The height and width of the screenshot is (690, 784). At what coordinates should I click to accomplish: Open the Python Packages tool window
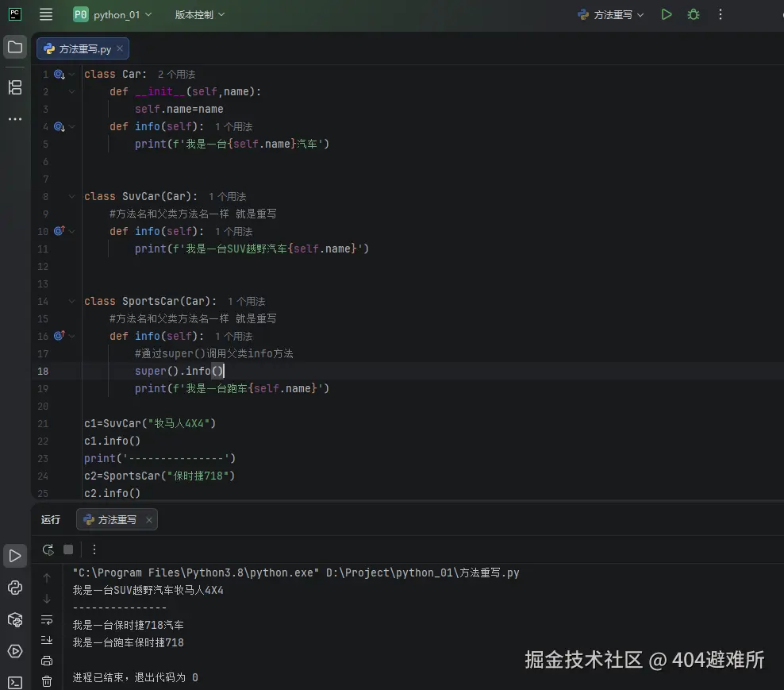pyautogui.click(x=15, y=619)
